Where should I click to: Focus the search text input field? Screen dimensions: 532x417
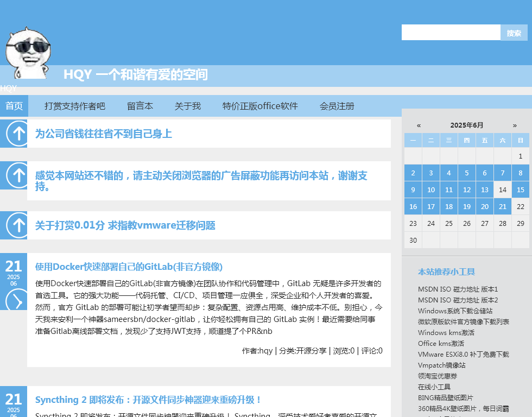pos(451,33)
